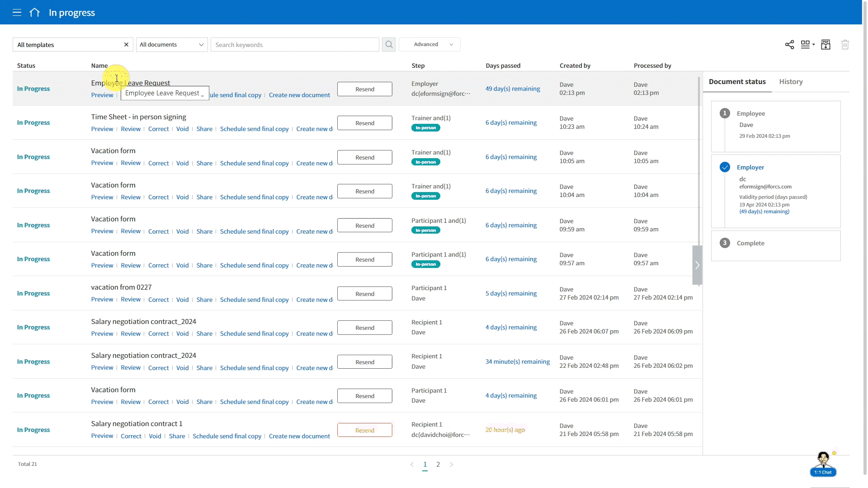Image resolution: width=868 pixels, height=488 pixels.
Task: Correct the vacation from 0227 document
Action: tap(158, 300)
